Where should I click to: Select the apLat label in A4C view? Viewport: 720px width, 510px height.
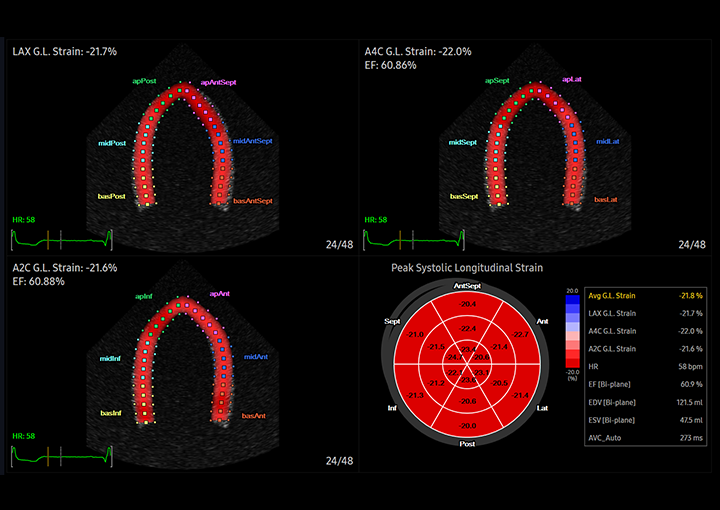(572, 77)
